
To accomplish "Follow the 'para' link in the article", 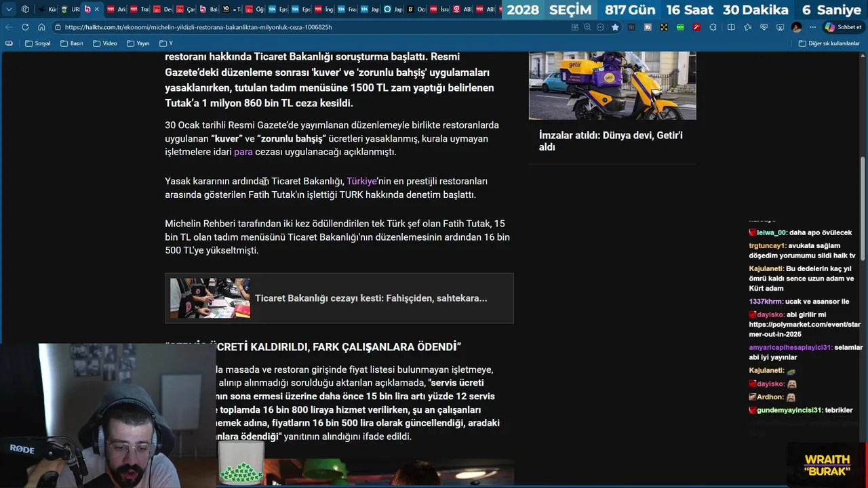I will click(x=243, y=152).
